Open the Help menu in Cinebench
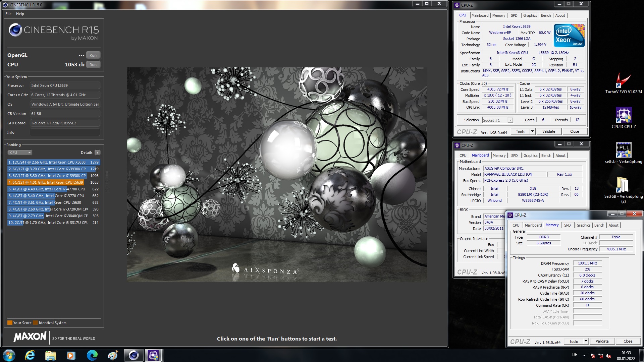The image size is (644, 362). (x=20, y=14)
